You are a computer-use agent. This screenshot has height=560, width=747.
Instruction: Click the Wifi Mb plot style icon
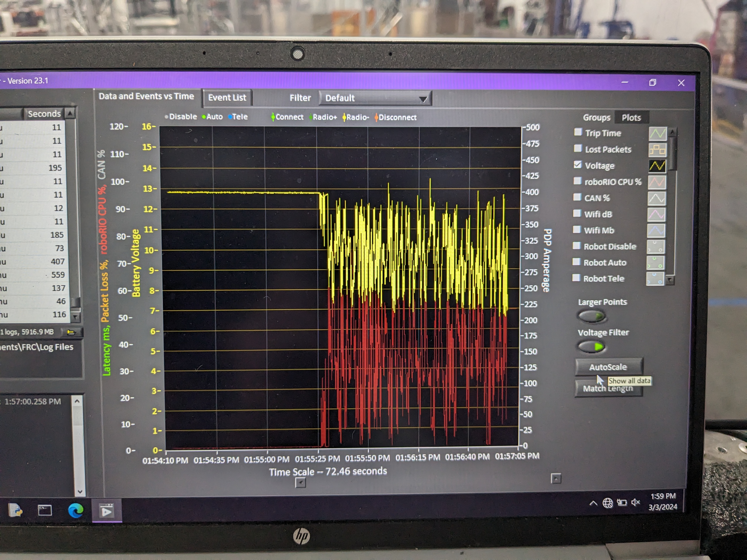coord(656,231)
